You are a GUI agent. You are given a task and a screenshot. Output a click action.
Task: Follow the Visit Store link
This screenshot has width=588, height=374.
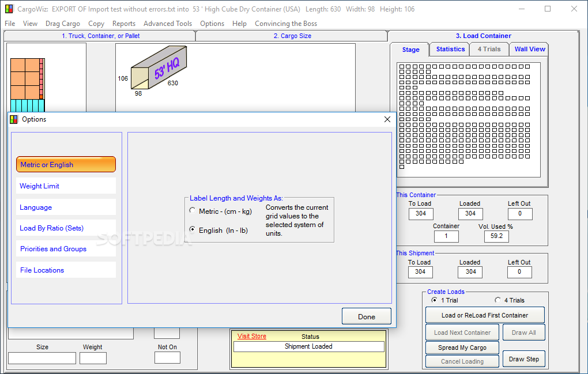tap(251, 336)
